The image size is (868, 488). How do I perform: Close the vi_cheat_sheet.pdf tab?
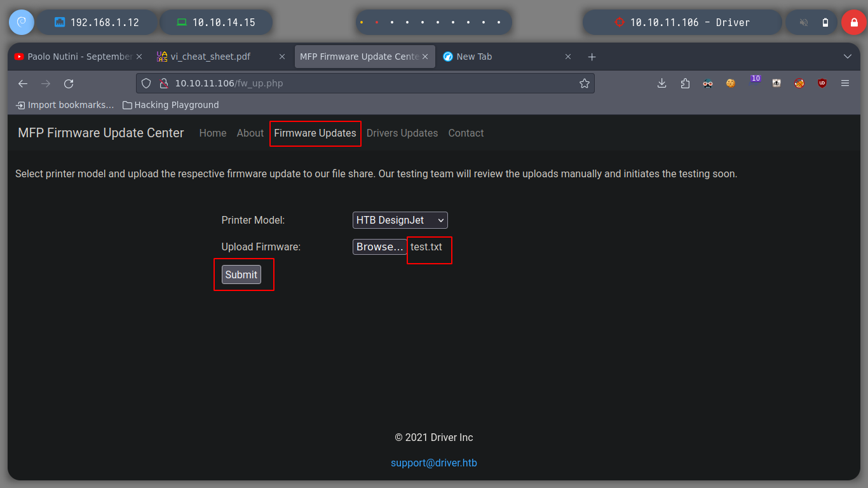coord(282,57)
